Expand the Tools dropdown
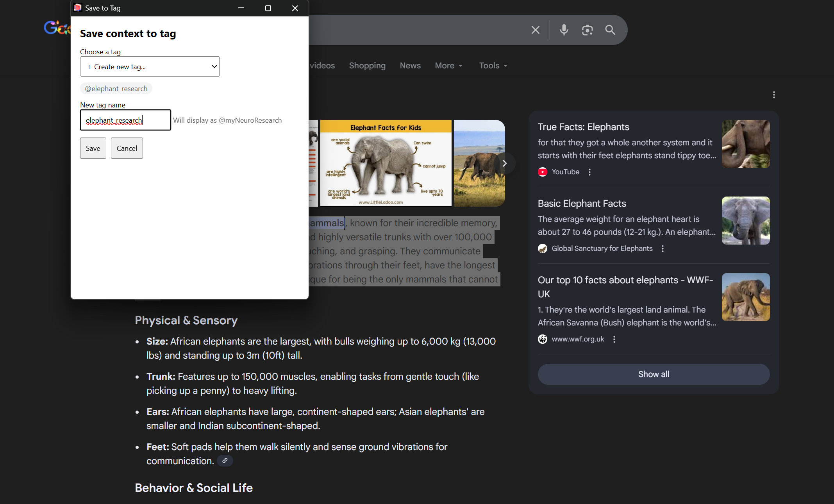This screenshot has width=834, height=504. pos(493,66)
